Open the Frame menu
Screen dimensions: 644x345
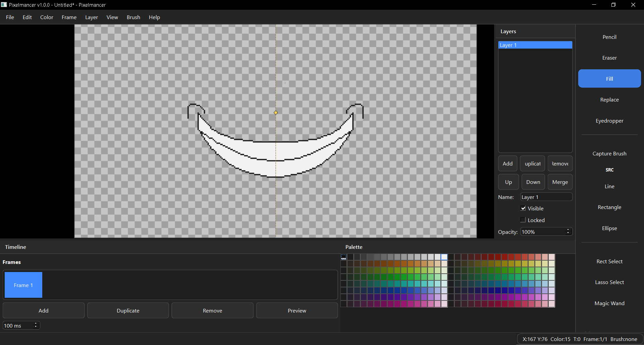coord(69,17)
